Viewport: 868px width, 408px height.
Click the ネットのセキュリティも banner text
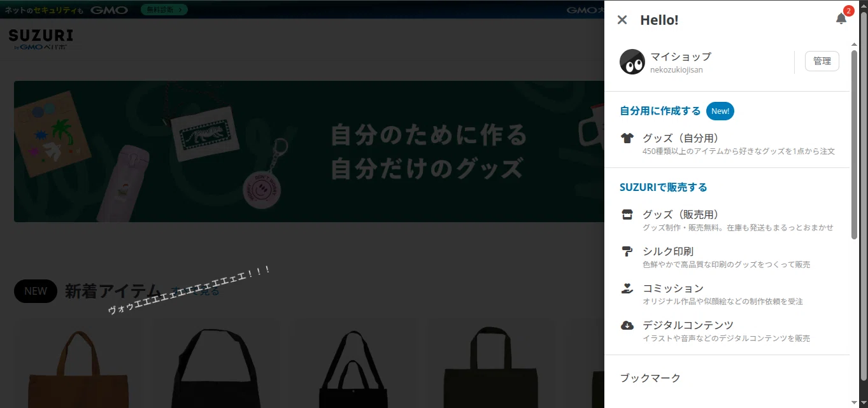tap(44, 10)
